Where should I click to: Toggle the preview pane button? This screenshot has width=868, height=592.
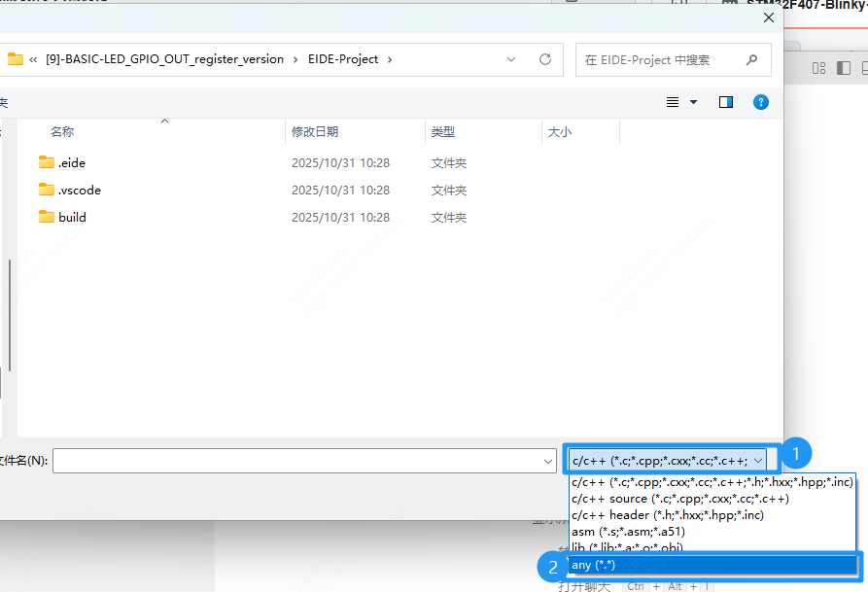(x=724, y=101)
